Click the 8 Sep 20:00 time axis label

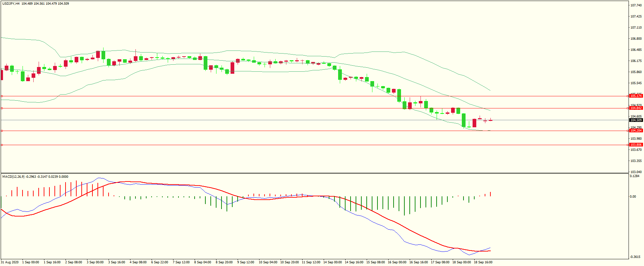224,262
